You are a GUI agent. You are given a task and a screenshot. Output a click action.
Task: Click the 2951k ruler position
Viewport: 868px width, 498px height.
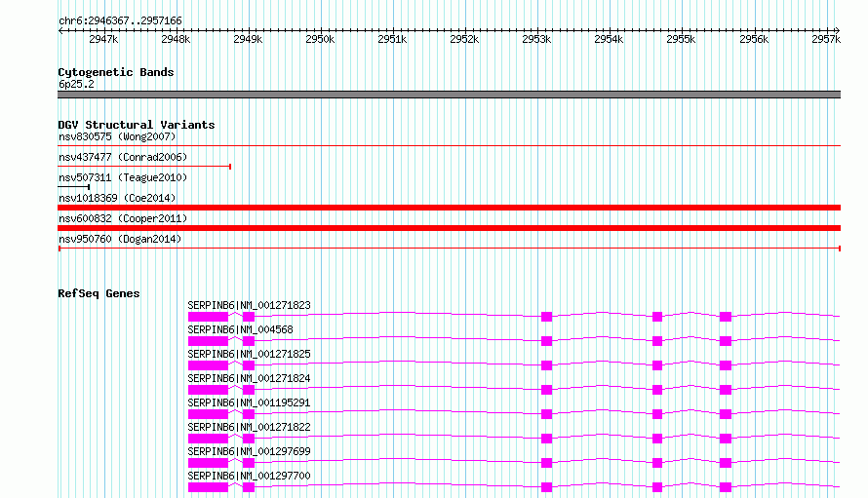[x=392, y=39]
